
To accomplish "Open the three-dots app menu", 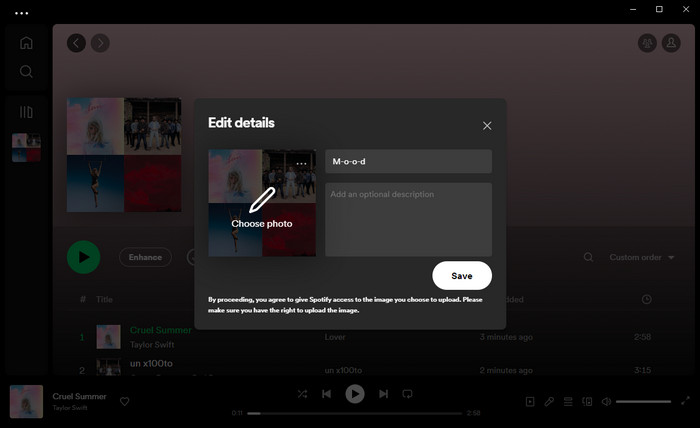I will (x=21, y=13).
